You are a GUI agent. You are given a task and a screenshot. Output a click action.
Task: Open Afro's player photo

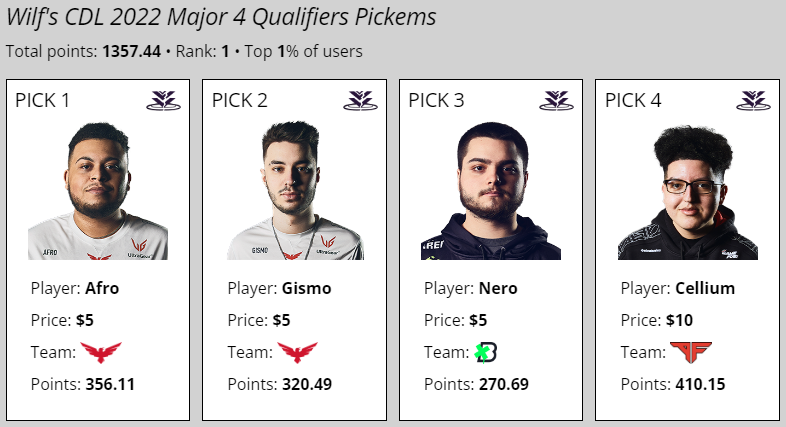click(x=98, y=190)
